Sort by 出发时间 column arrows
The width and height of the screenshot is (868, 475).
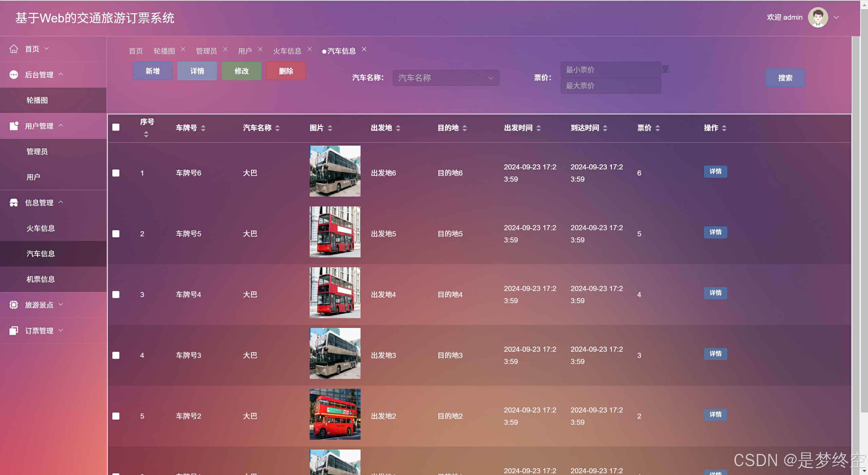pos(539,128)
